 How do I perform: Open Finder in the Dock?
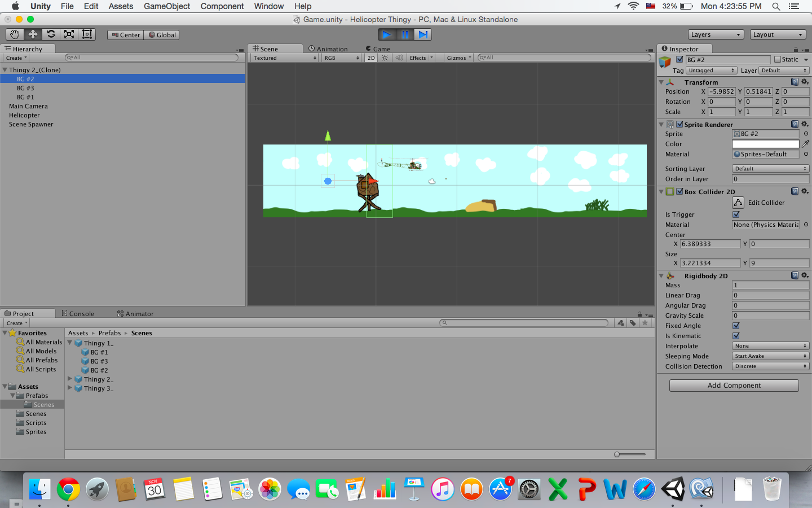[39, 489]
